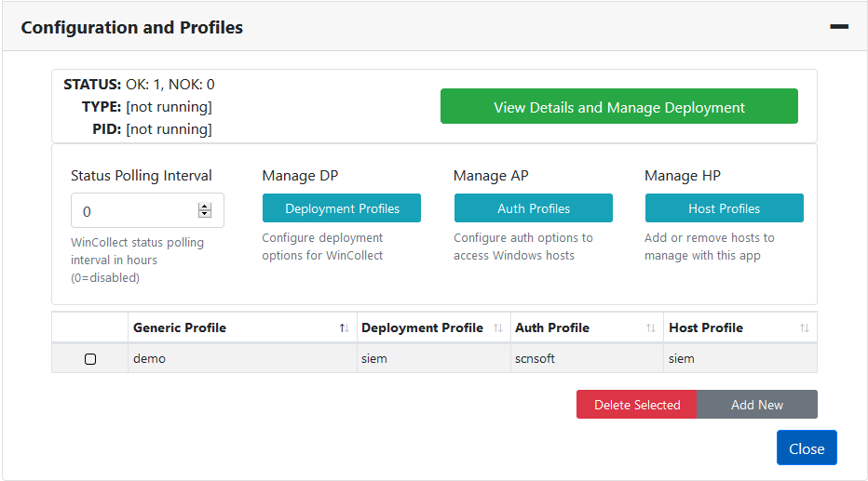The height and width of the screenshot is (481, 868).
Task: Click Add New to create a profile
Action: pyautogui.click(x=756, y=405)
